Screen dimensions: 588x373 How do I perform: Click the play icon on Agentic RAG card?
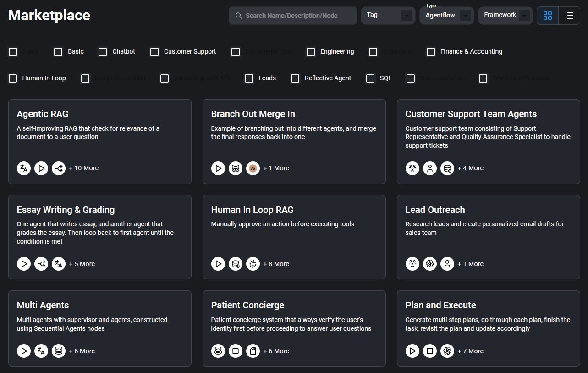pos(41,168)
